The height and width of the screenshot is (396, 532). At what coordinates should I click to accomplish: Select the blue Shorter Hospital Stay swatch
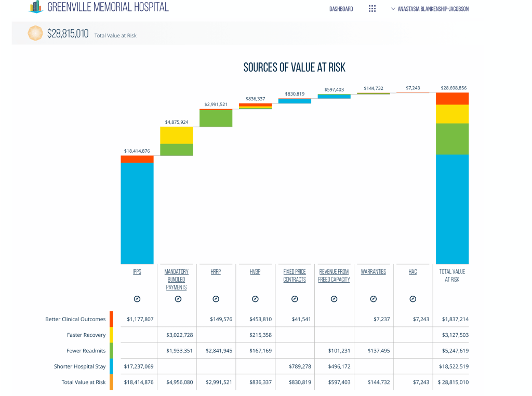click(x=111, y=366)
